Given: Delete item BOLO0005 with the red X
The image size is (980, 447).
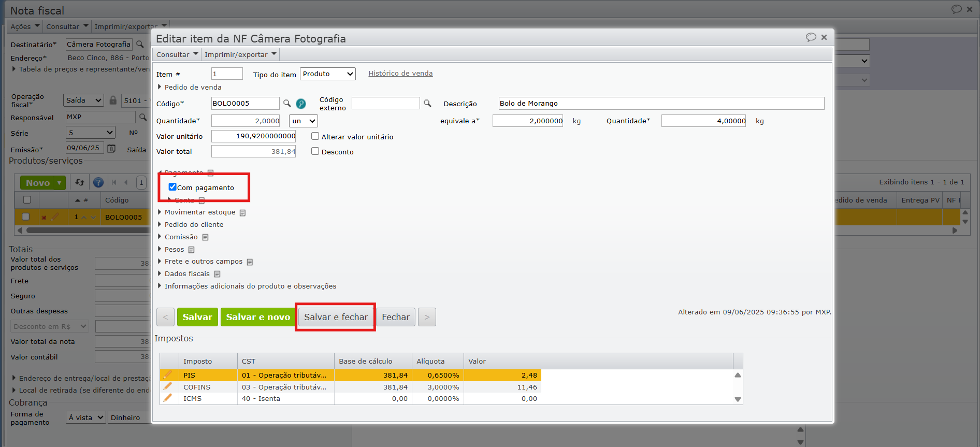Looking at the screenshot, I should click(x=44, y=218).
